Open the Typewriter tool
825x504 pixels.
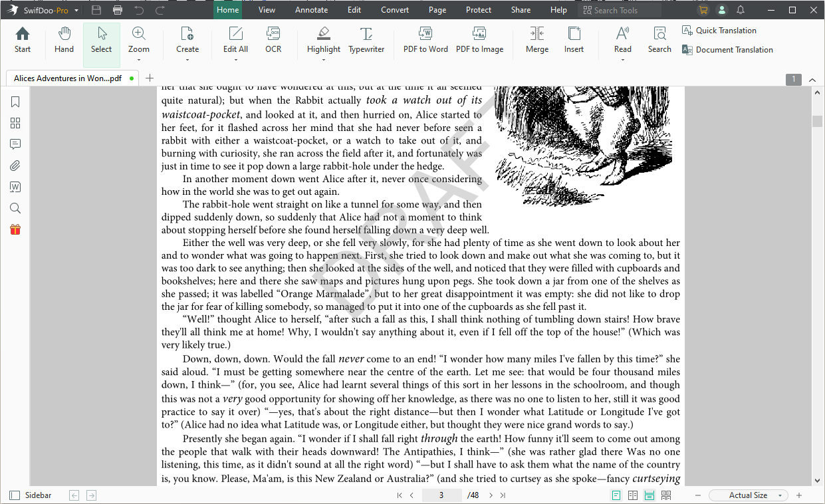[x=366, y=40]
